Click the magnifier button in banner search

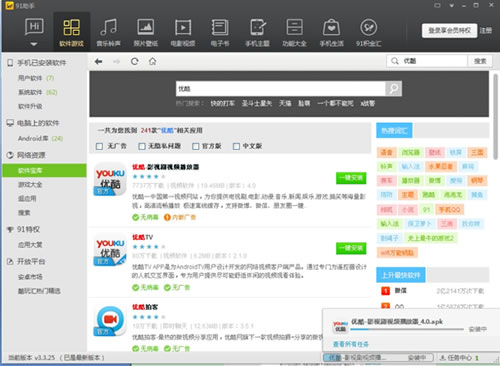click(x=393, y=89)
